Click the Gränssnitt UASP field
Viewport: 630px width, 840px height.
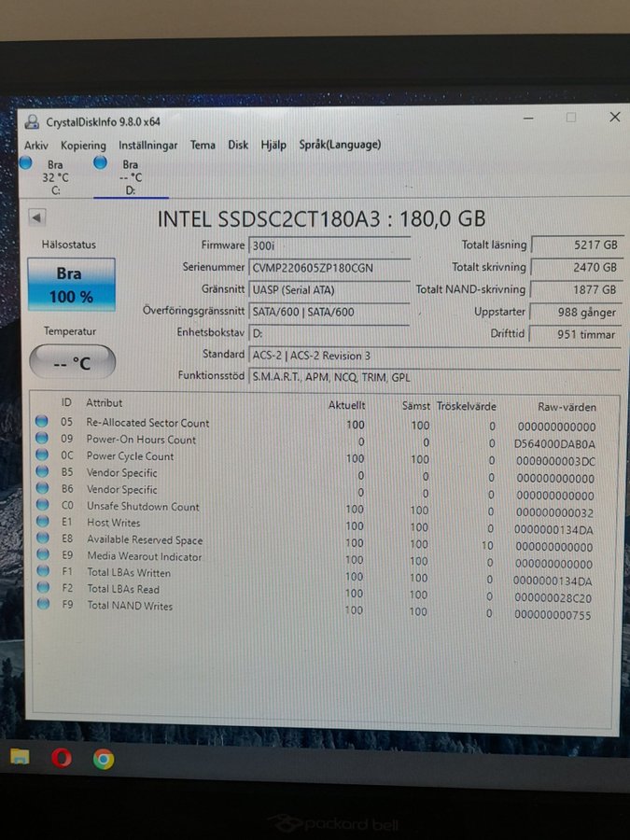[329, 290]
